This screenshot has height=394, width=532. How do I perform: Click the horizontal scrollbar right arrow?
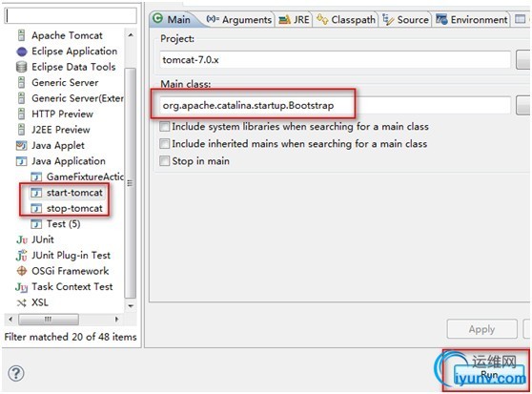pos(116,319)
